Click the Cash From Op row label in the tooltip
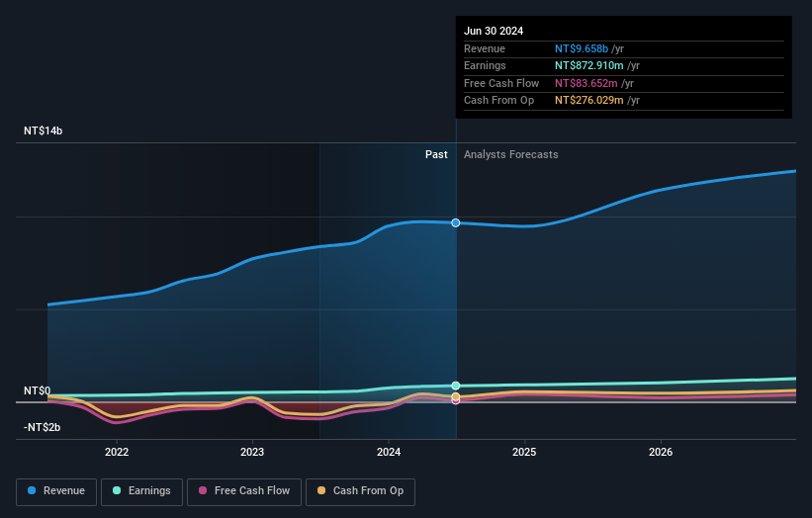812x518 pixels. point(498,101)
